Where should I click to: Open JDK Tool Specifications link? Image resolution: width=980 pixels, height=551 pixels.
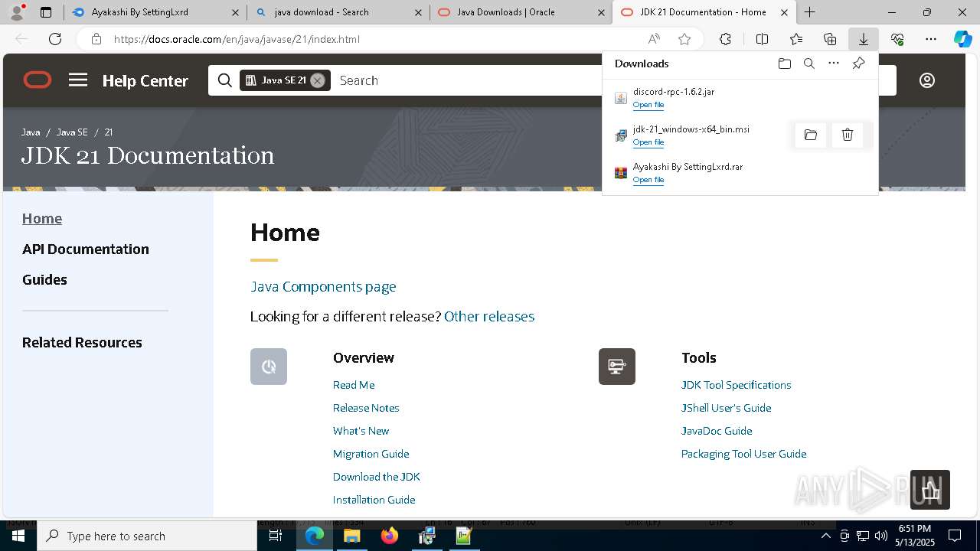point(737,385)
